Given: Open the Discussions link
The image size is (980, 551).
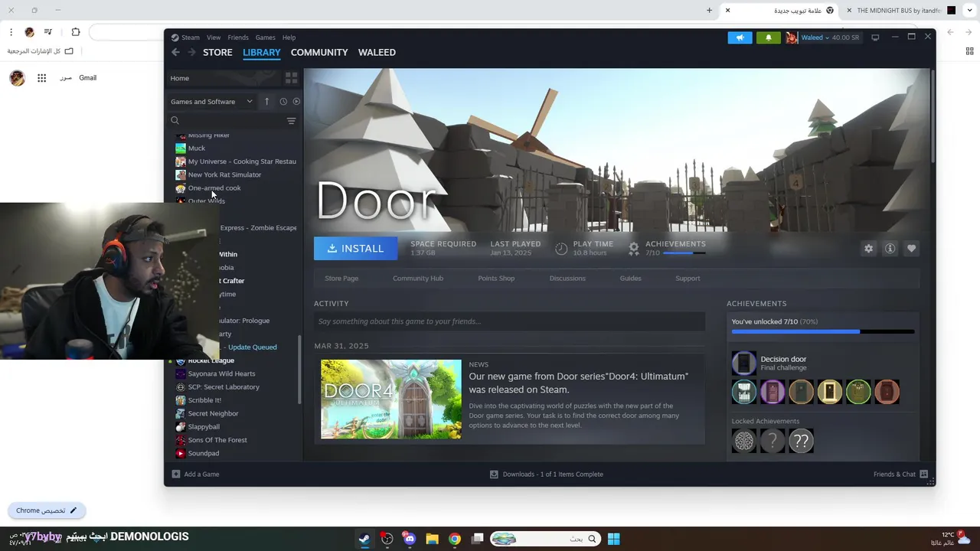Looking at the screenshot, I should coord(567,279).
